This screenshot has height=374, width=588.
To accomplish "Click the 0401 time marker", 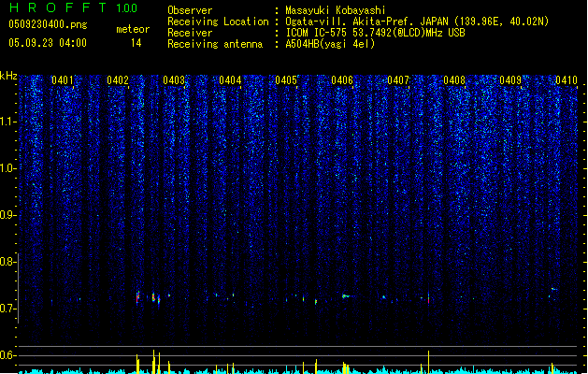I will pyautogui.click(x=63, y=80).
